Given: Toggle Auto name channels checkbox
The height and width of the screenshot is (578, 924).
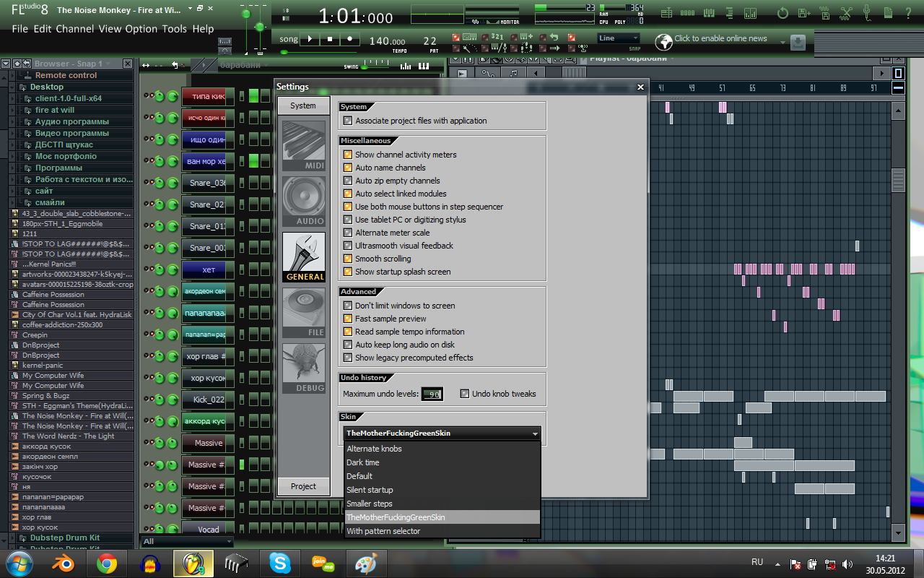Looking at the screenshot, I should click(x=348, y=168).
